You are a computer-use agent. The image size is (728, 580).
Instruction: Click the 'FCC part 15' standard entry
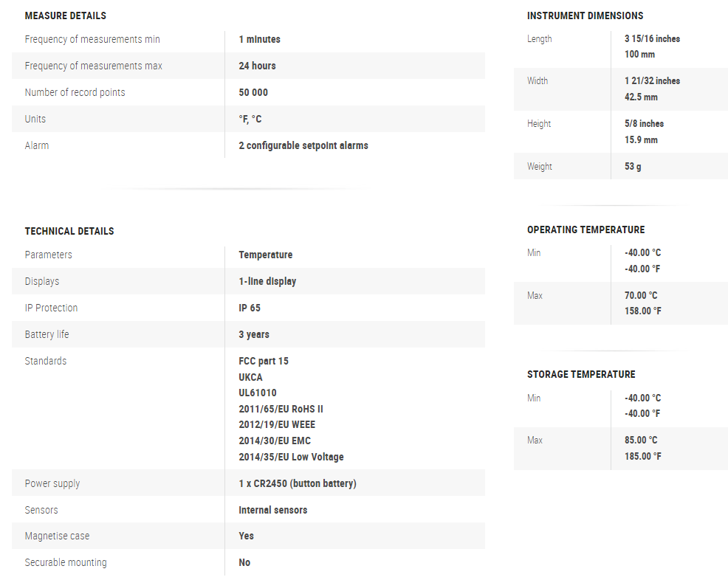coord(264,361)
